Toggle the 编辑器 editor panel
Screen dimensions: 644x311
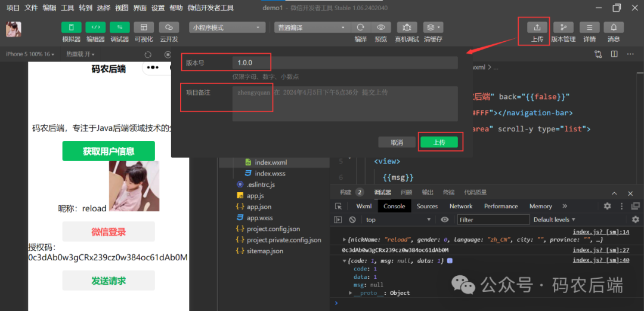click(x=95, y=27)
